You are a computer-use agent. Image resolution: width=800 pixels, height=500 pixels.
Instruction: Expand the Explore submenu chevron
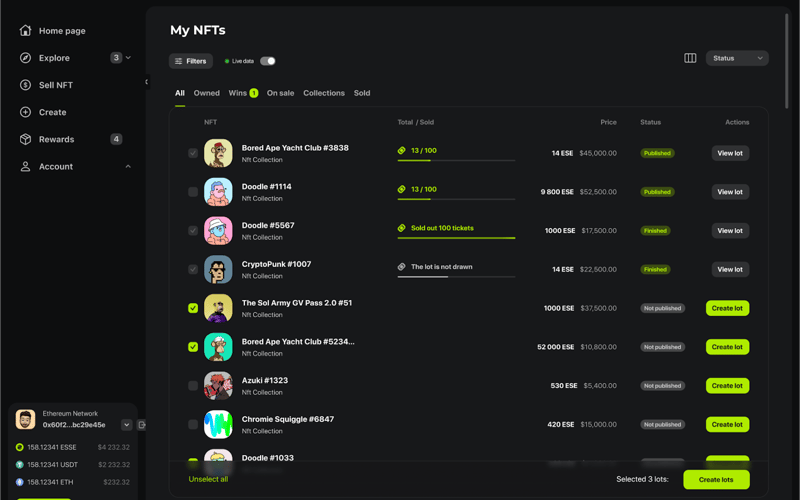pos(128,58)
